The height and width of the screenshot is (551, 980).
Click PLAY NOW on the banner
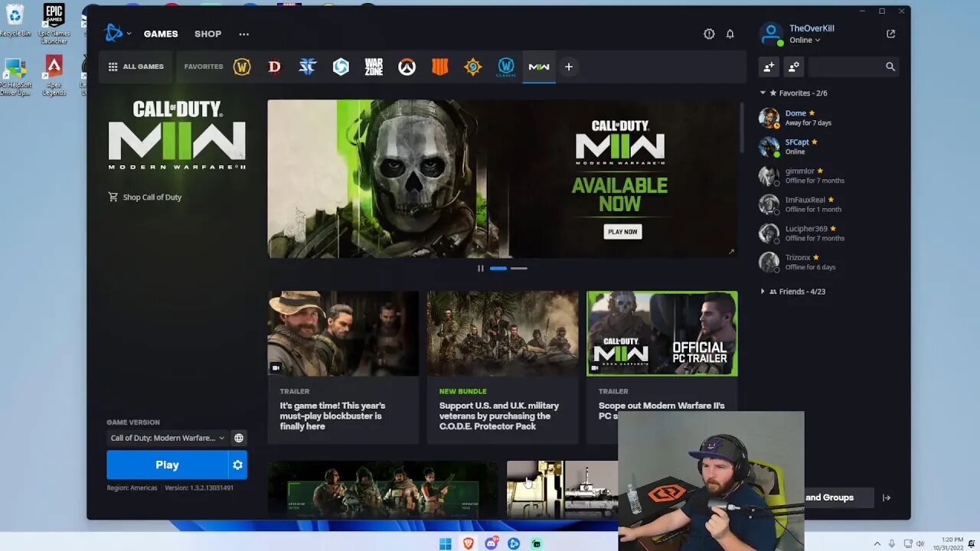tap(622, 231)
